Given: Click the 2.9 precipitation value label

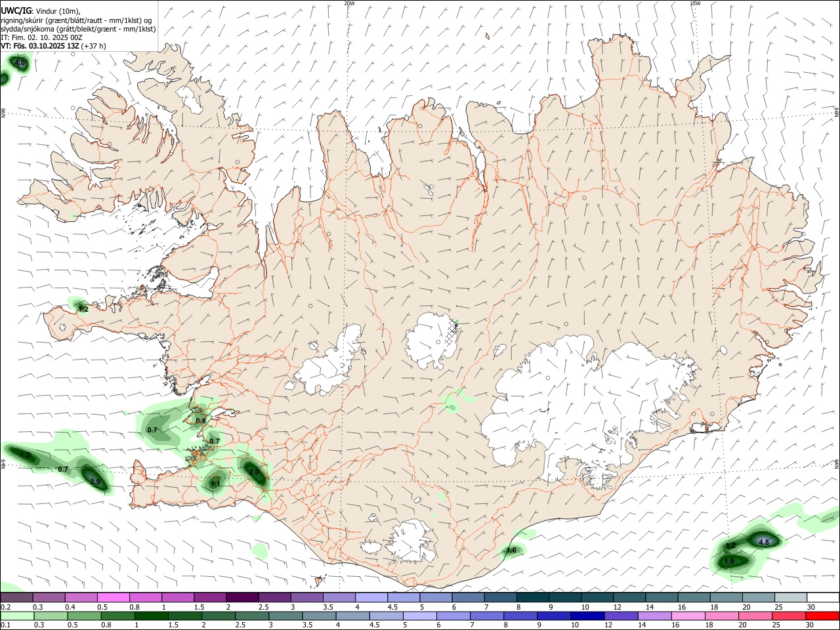Looking at the screenshot, I should coord(95,482).
